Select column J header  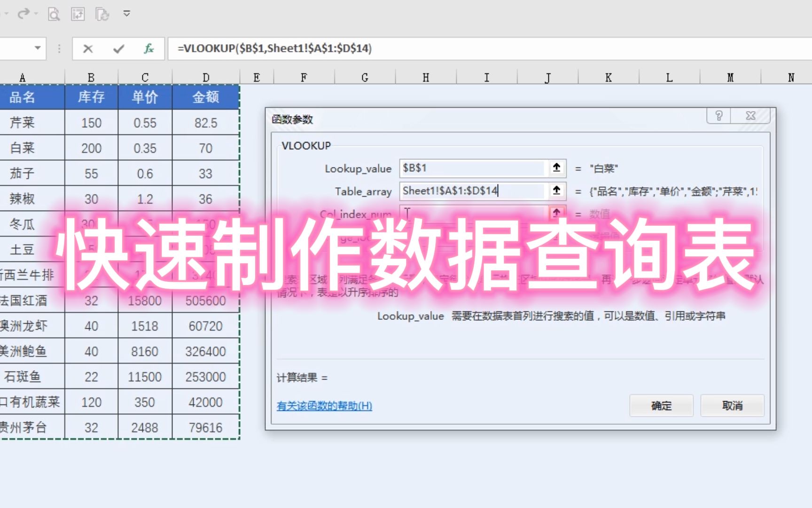coord(547,77)
